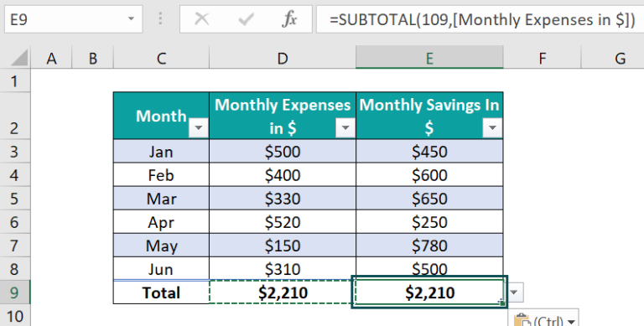The width and height of the screenshot is (644, 326).
Task: Select column F header
Action: click(543, 59)
